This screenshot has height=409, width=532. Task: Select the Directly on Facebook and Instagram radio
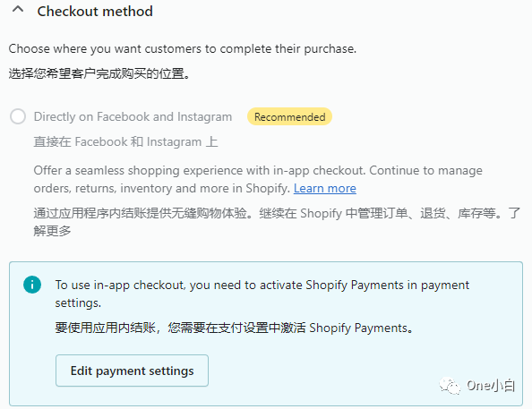click(18, 116)
